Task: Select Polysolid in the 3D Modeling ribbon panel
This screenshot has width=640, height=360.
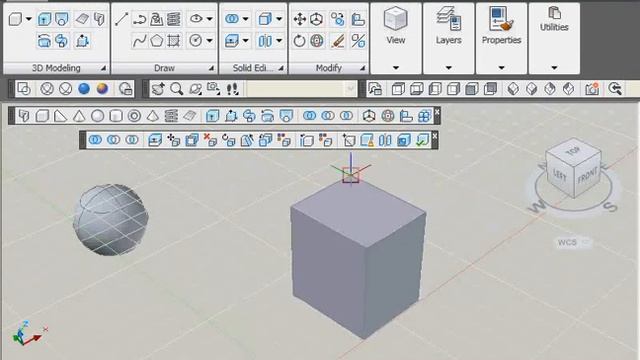Action: click(99, 19)
